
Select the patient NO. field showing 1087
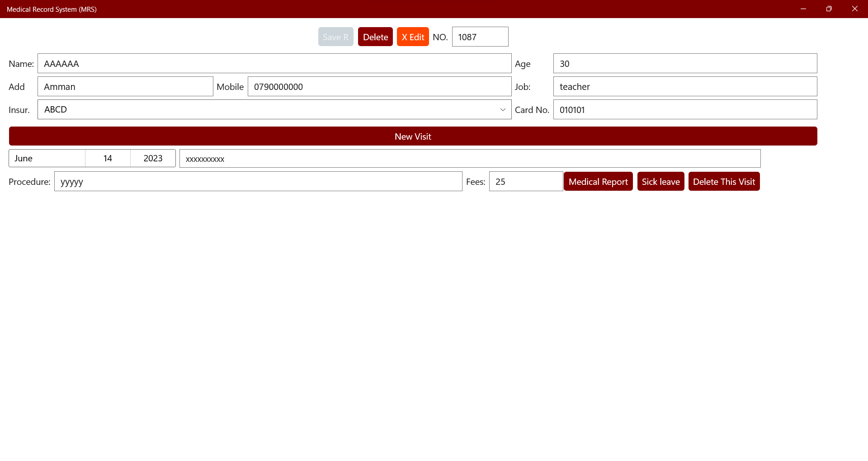click(x=480, y=37)
